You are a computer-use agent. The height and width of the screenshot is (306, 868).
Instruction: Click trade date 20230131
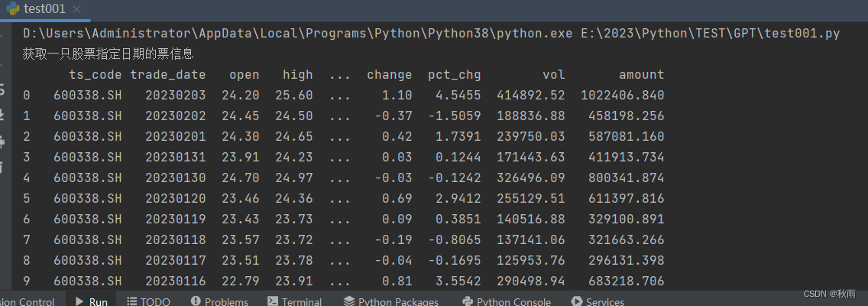pos(176,158)
